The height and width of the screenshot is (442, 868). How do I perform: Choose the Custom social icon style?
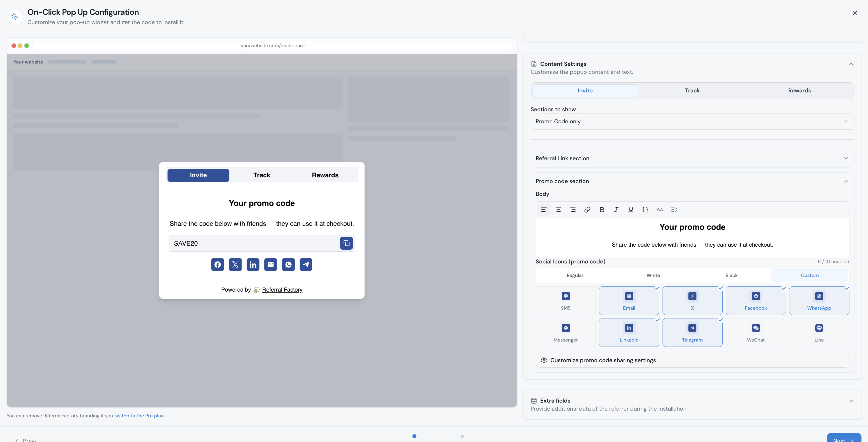(x=810, y=275)
